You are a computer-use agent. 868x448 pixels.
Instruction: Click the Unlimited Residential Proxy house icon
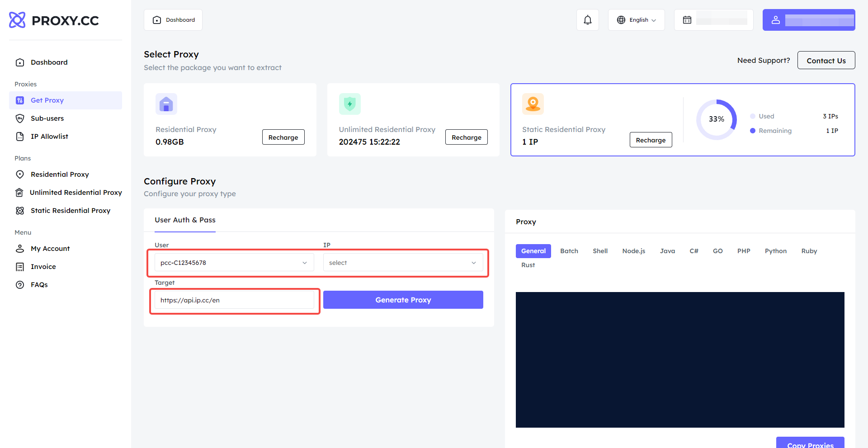tap(19, 193)
